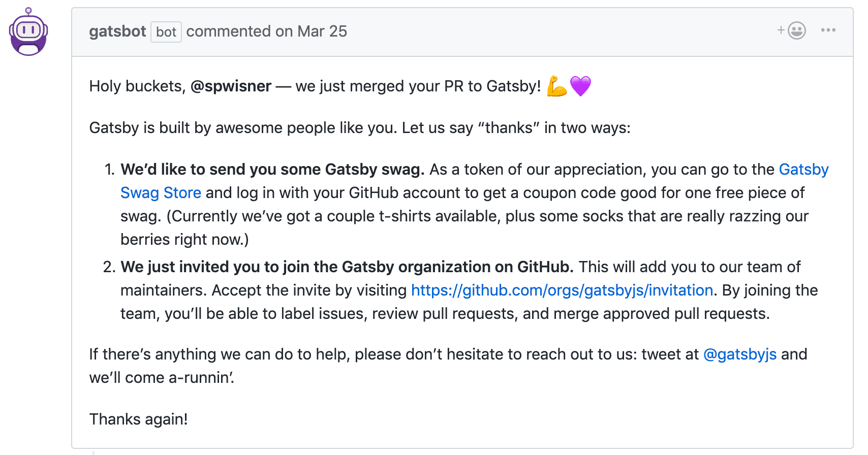This screenshot has height=455, width=868.
Task: Open the gatsbot username profile link
Action: 117,31
